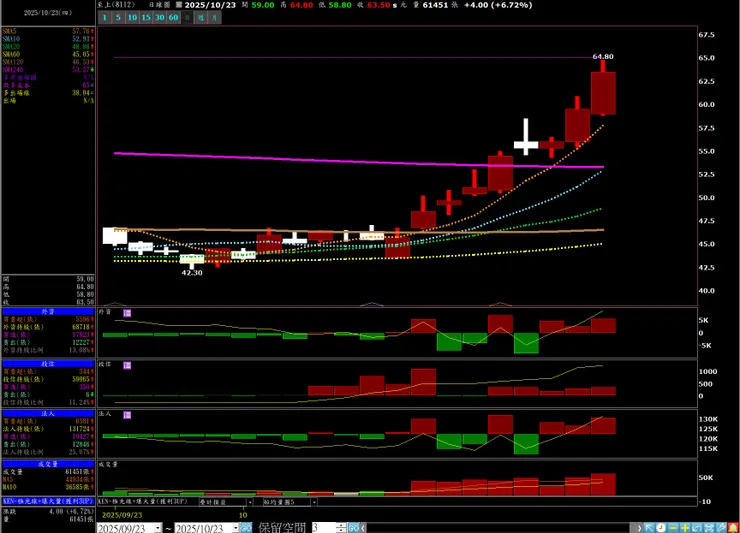Click the 42.30 low price label

192,273
